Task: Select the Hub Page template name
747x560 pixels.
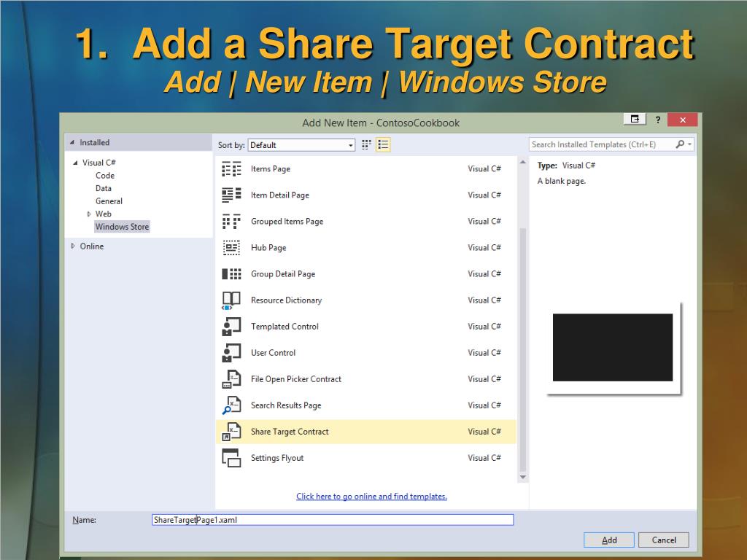Action: tap(268, 248)
